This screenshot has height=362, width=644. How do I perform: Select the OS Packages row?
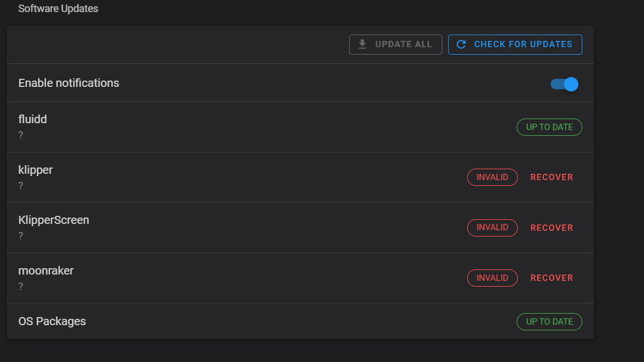(x=230, y=321)
